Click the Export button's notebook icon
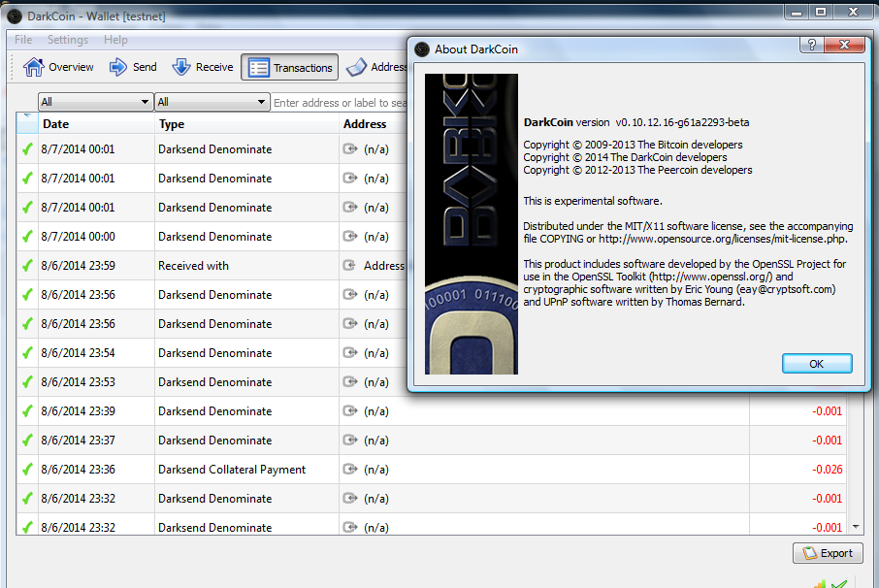 tap(810, 553)
